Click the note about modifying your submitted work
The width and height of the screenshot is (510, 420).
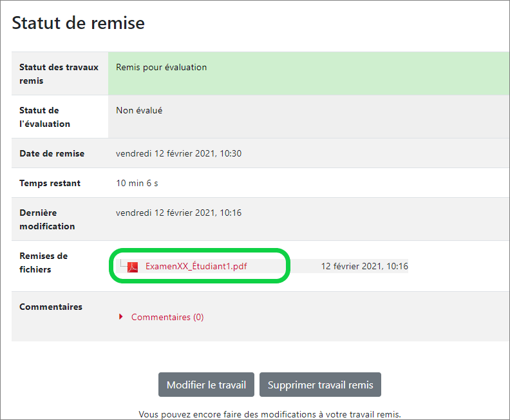[x=274, y=414]
